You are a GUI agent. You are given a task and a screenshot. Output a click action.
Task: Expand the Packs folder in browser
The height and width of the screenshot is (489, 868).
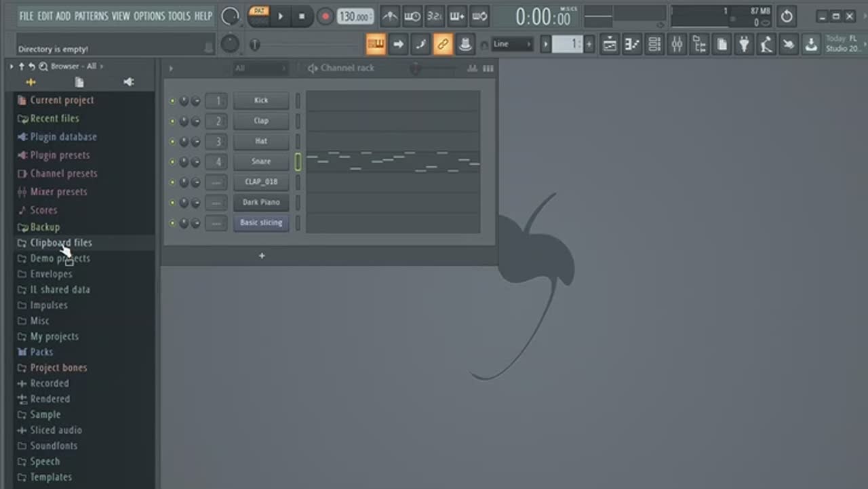[x=41, y=352]
